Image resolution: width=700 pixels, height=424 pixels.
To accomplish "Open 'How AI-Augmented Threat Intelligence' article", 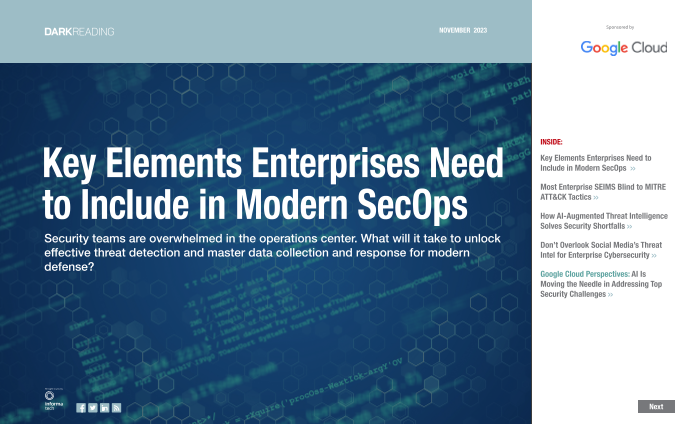I will (603, 221).
